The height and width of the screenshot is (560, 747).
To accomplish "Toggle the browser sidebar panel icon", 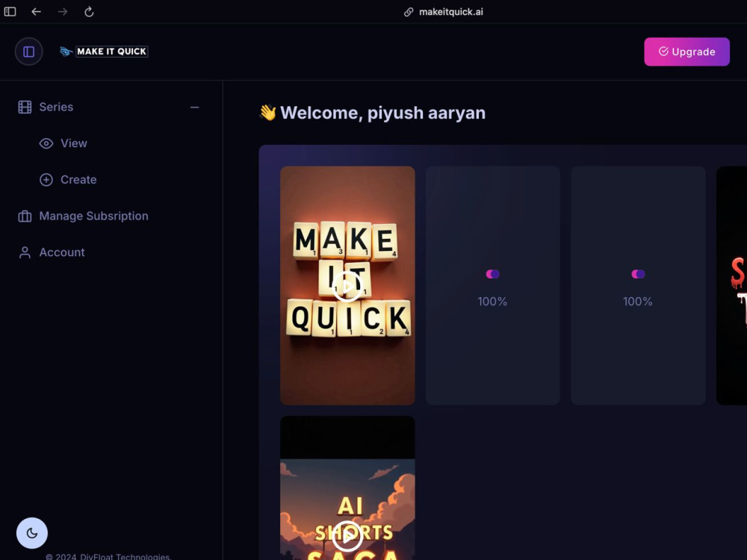I will click(x=10, y=11).
